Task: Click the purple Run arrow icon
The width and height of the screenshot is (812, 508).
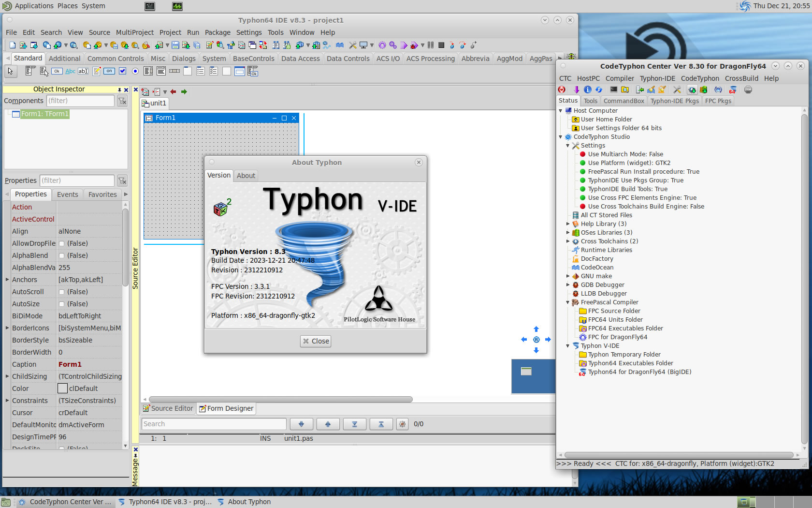Action: click(404, 45)
